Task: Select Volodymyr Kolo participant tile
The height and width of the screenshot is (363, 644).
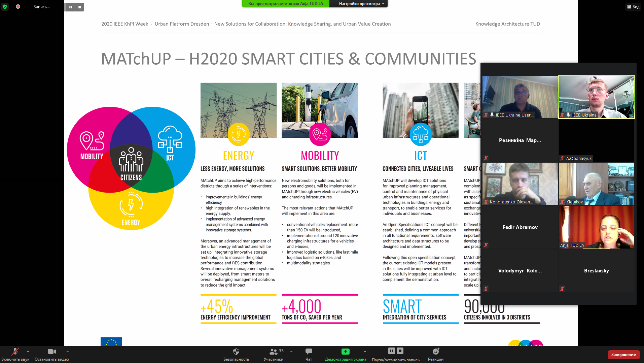Action: (x=520, y=271)
